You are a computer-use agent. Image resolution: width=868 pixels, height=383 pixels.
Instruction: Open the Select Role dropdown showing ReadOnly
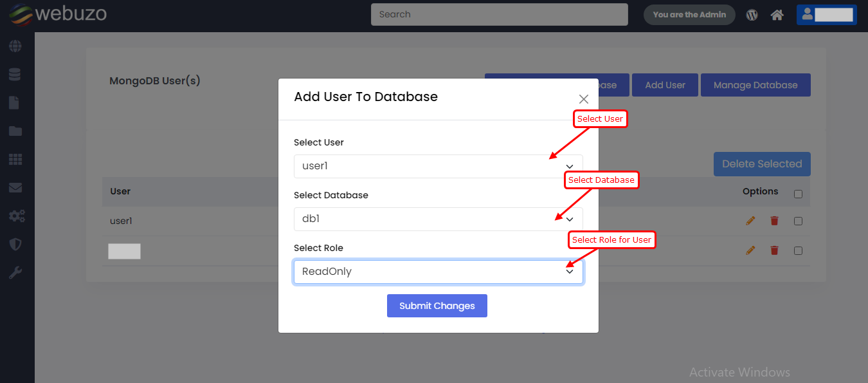[438, 272]
